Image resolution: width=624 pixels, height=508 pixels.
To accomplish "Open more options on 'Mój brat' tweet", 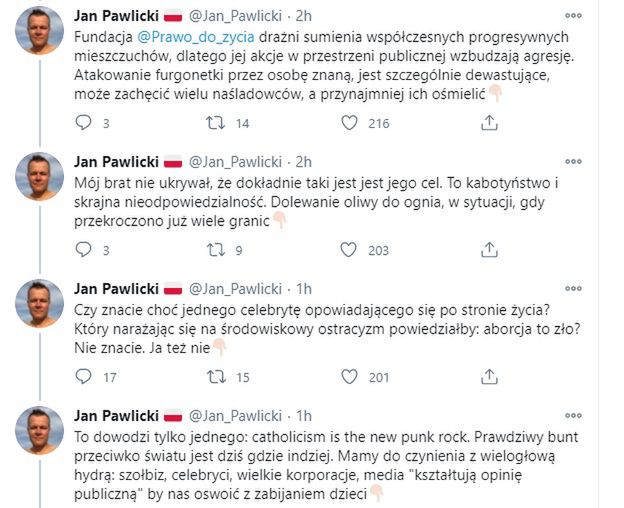I will pos(571,161).
